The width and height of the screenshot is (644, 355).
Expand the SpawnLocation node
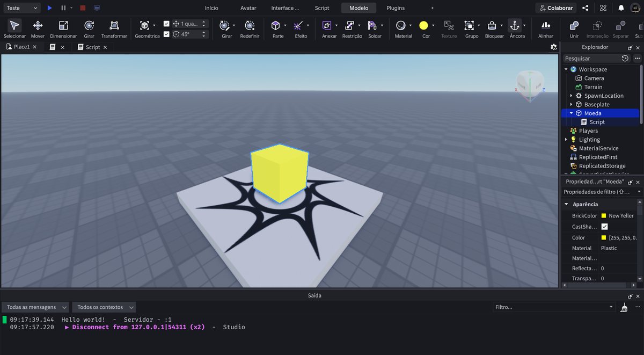571,96
